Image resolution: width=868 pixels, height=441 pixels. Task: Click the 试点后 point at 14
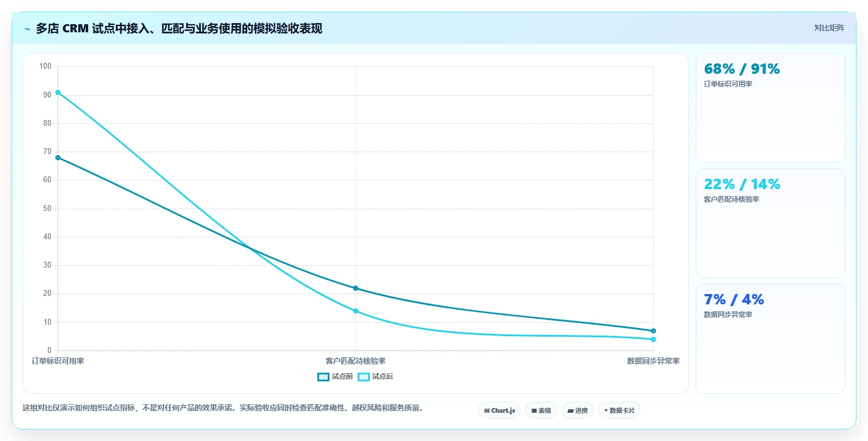click(355, 311)
